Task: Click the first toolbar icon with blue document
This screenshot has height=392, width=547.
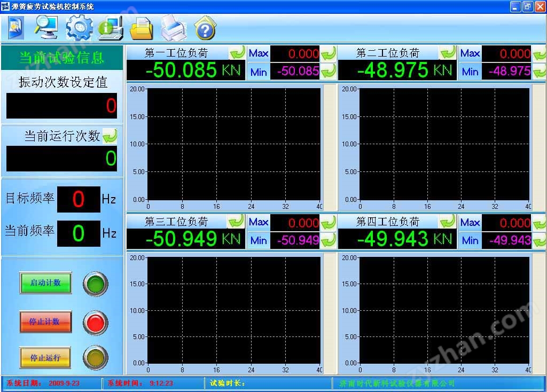Action: pyautogui.click(x=16, y=28)
